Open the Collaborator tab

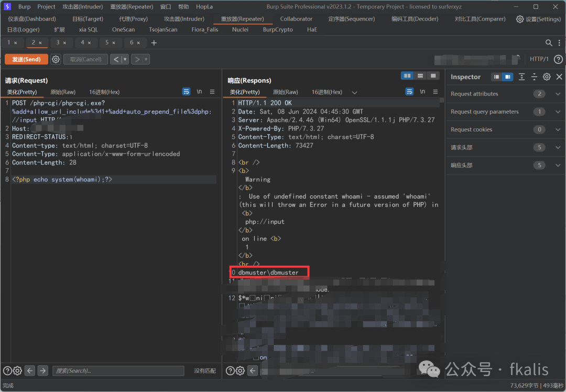(x=296, y=19)
